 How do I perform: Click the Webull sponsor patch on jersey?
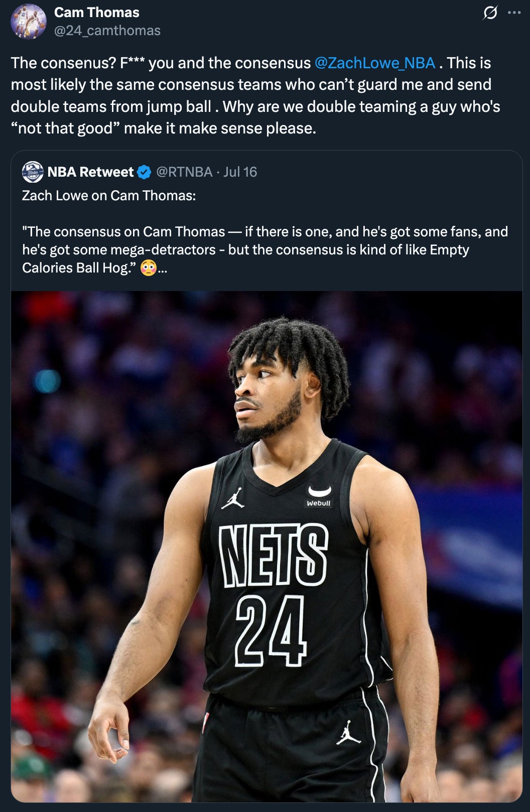pos(319,496)
